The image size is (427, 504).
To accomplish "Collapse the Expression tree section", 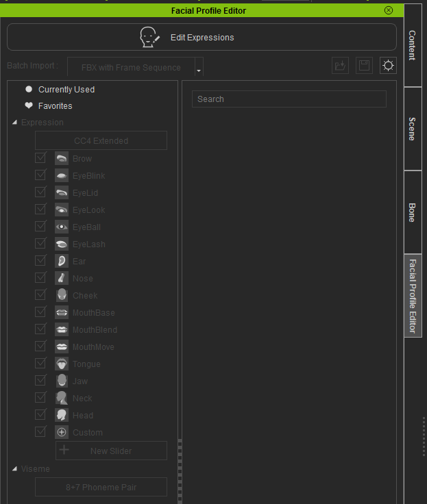I will coord(14,122).
